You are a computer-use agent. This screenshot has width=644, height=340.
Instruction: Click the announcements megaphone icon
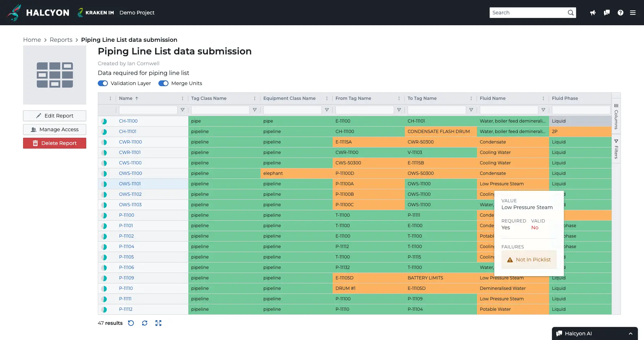(x=593, y=13)
